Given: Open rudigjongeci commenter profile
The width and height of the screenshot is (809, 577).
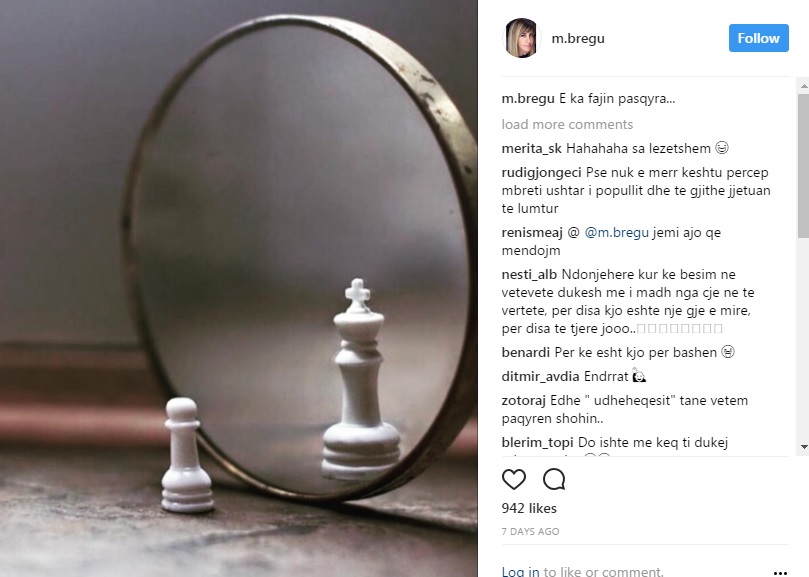Looking at the screenshot, I should (x=541, y=172).
